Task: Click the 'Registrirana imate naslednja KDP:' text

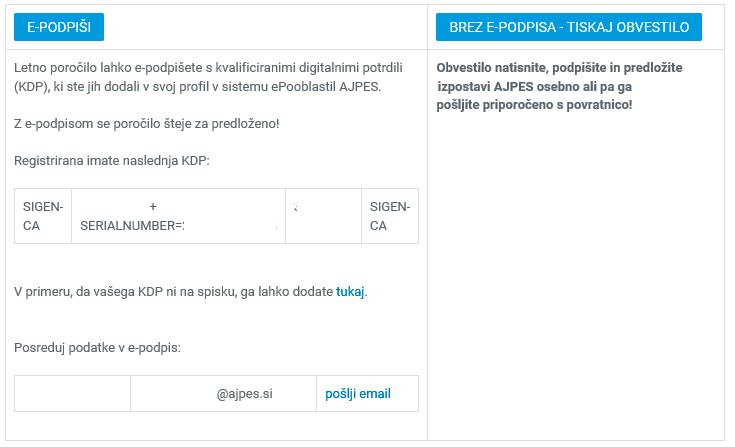Action: click(x=112, y=160)
